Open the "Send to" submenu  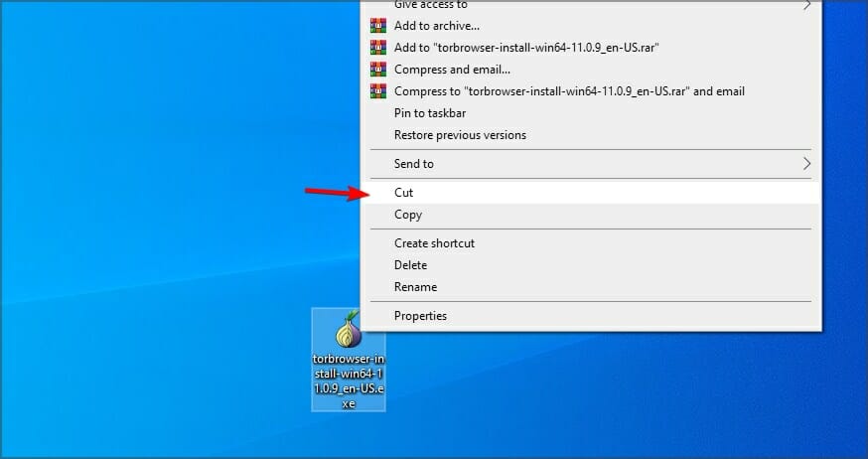[591, 164]
